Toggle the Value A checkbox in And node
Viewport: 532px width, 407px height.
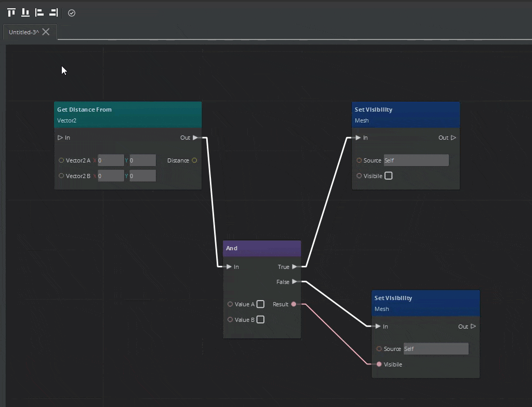click(x=260, y=304)
